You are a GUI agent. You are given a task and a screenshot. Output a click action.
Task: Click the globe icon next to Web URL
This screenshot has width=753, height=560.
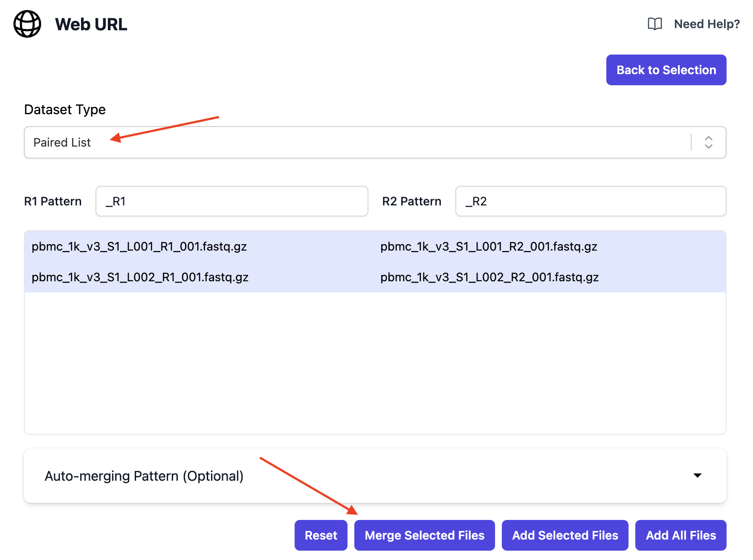tap(27, 24)
